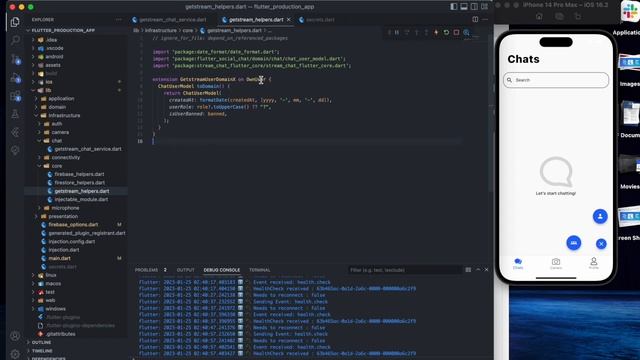Open the Extensions view
The height and width of the screenshot is (360, 640).
15,96
